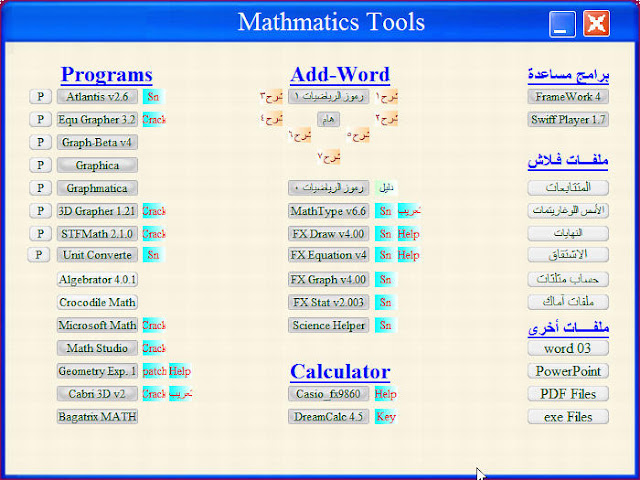
Task: Launch Science Helper
Action: pos(329,325)
